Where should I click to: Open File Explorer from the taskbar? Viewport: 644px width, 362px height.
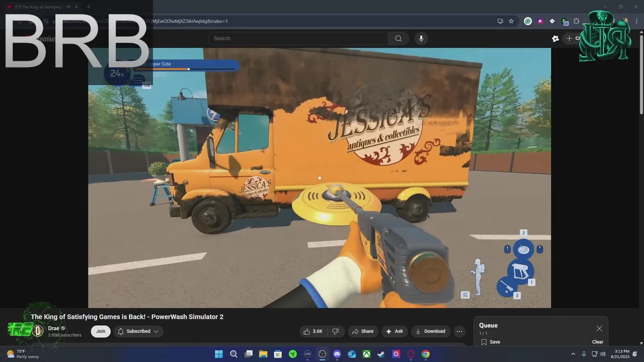click(263, 354)
